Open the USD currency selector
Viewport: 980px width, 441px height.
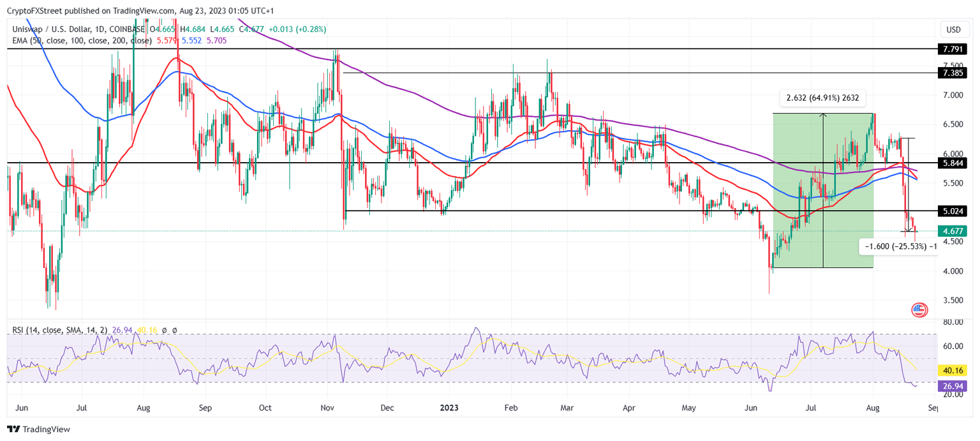(x=953, y=29)
